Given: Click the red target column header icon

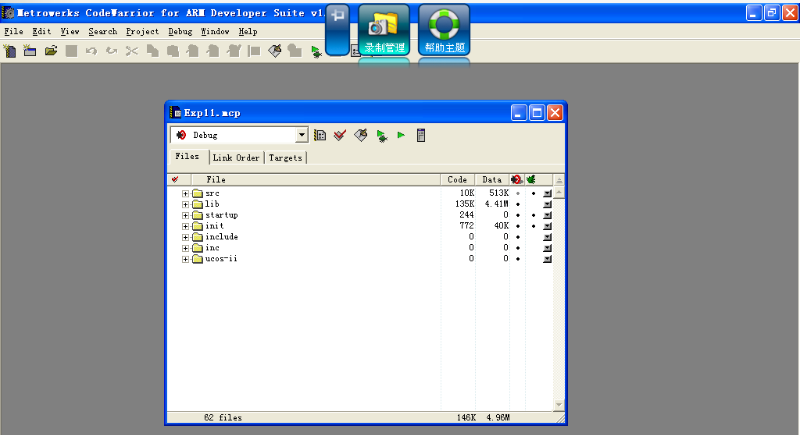Looking at the screenshot, I should pos(516,180).
